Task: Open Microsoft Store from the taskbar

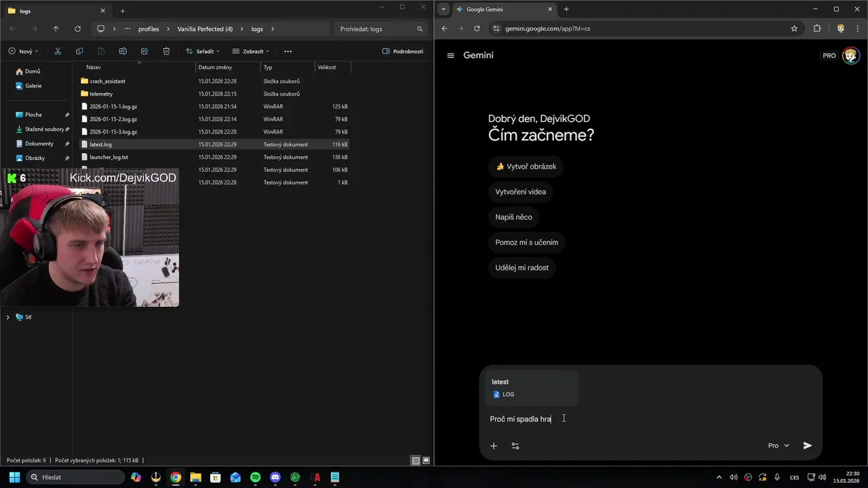Action: pos(215,477)
